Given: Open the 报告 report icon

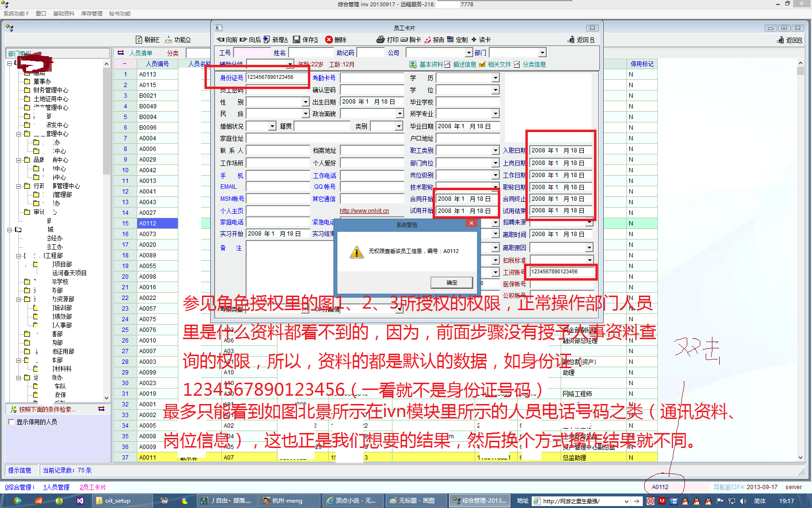Looking at the screenshot, I should 427,40.
